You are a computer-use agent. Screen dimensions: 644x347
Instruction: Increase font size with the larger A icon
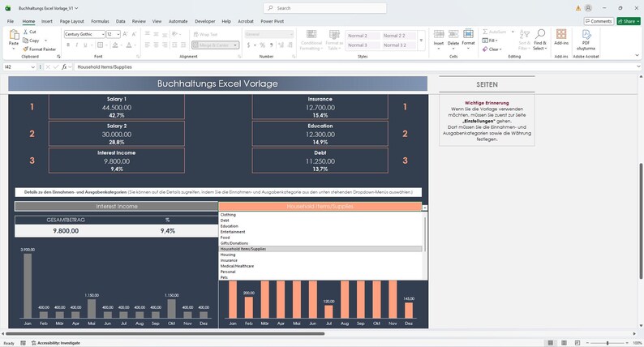tap(125, 34)
